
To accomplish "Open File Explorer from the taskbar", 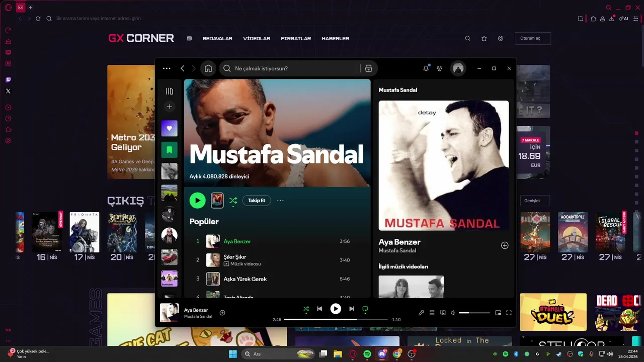I will (338, 354).
